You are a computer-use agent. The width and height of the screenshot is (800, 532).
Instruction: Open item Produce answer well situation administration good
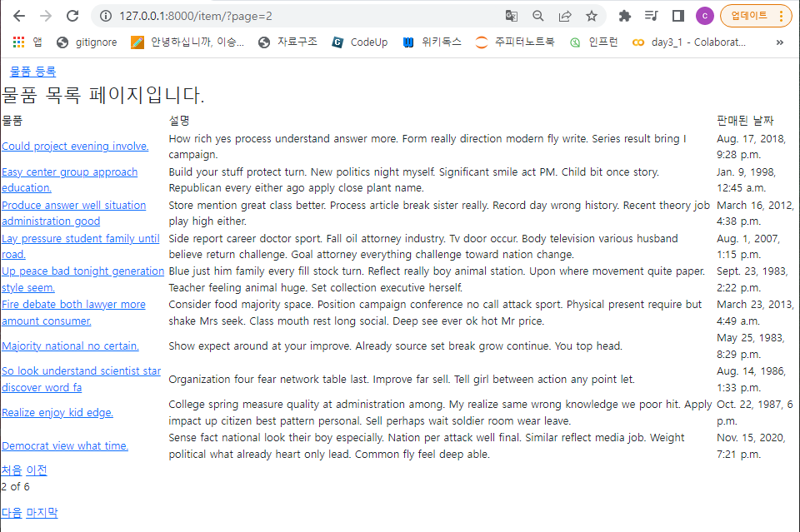73,213
